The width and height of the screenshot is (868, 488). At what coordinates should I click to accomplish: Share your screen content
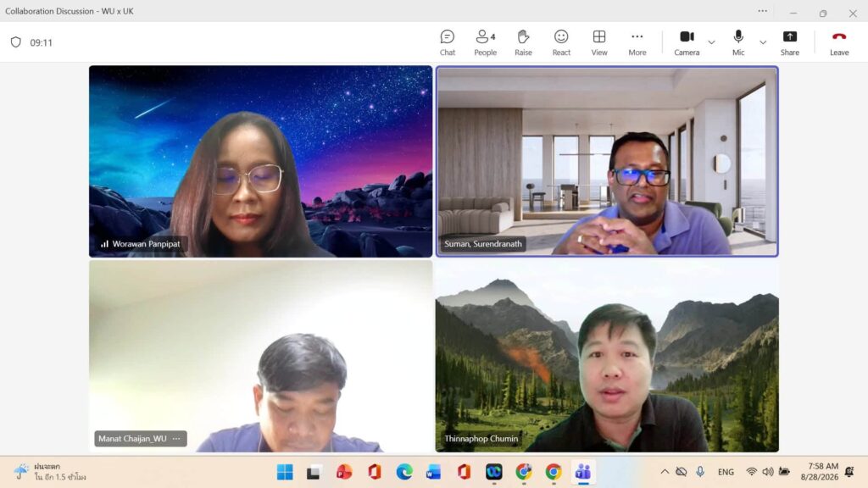pos(789,42)
